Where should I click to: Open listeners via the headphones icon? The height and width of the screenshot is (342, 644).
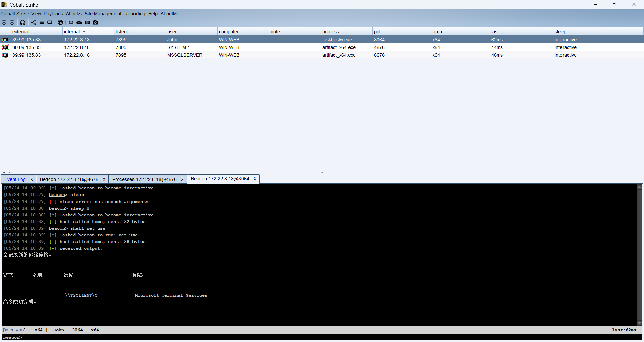pyautogui.click(x=23, y=22)
